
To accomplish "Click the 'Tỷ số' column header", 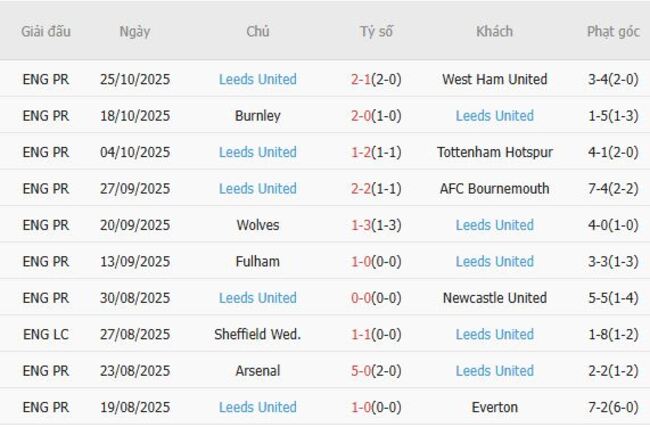I will click(x=376, y=31).
